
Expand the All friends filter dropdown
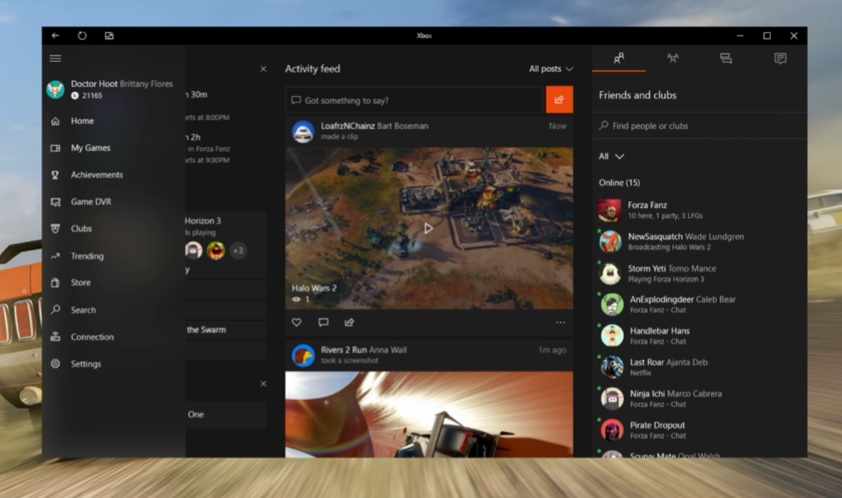611,156
